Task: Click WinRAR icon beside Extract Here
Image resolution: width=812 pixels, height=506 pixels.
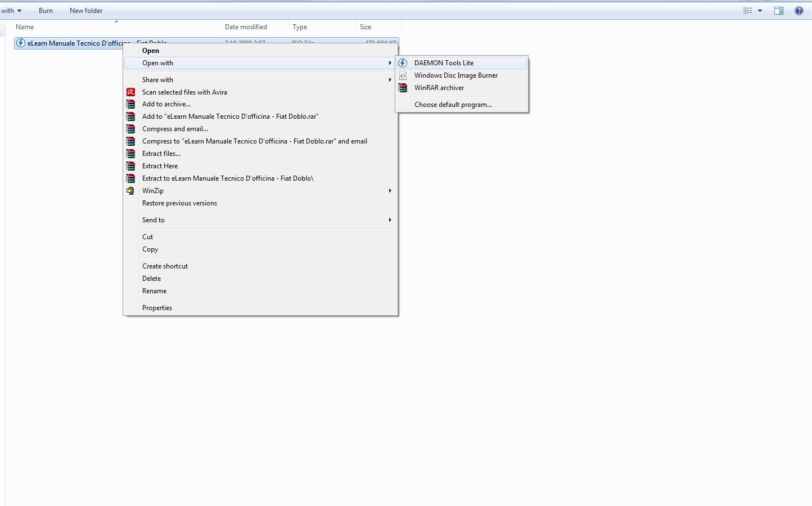Action: (x=130, y=166)
